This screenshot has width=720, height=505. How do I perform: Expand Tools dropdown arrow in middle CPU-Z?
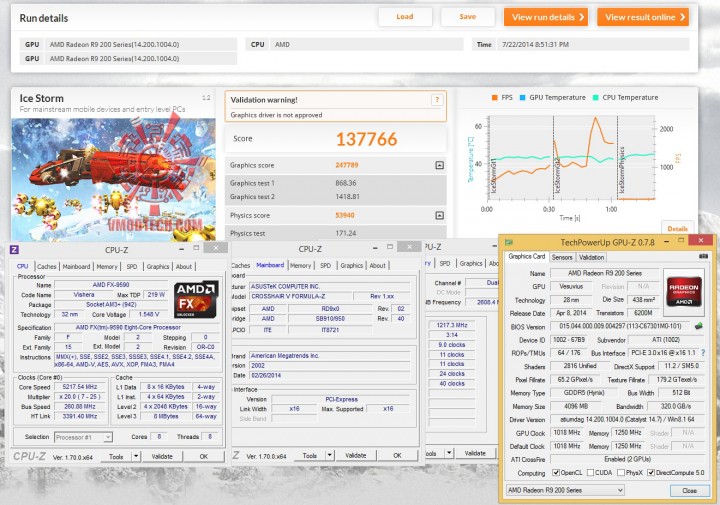(330, 455)
